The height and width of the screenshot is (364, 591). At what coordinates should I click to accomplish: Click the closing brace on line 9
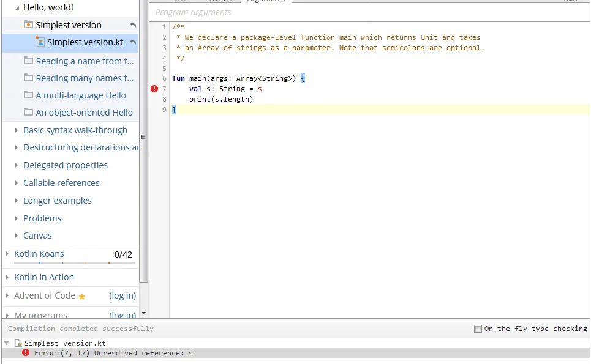[x=174, y=110]
